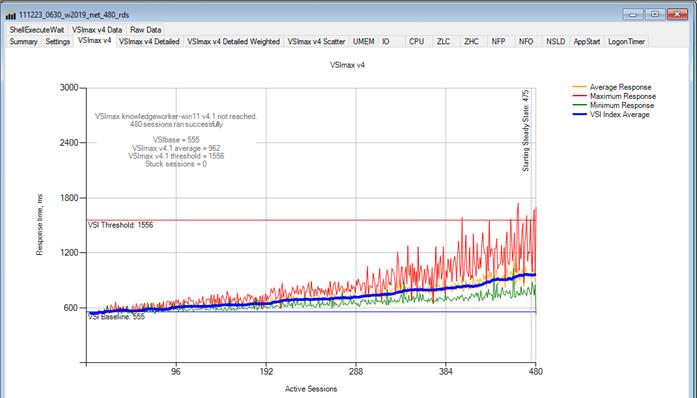Click the 288 x-axis value
The image size is (697, 398).
[x=356, y=372]
